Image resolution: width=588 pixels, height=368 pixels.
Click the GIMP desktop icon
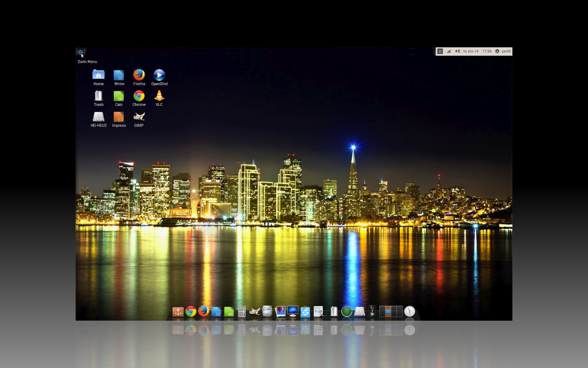pos(139,117)
